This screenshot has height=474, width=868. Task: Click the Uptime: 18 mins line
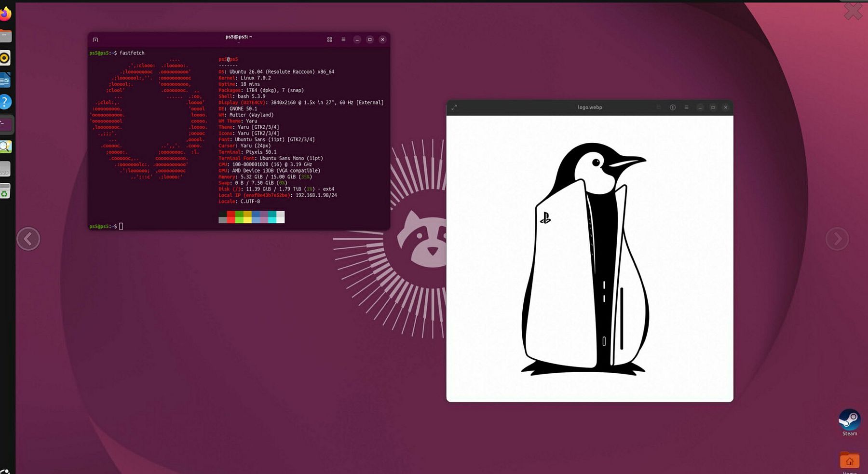coord(239,84)
